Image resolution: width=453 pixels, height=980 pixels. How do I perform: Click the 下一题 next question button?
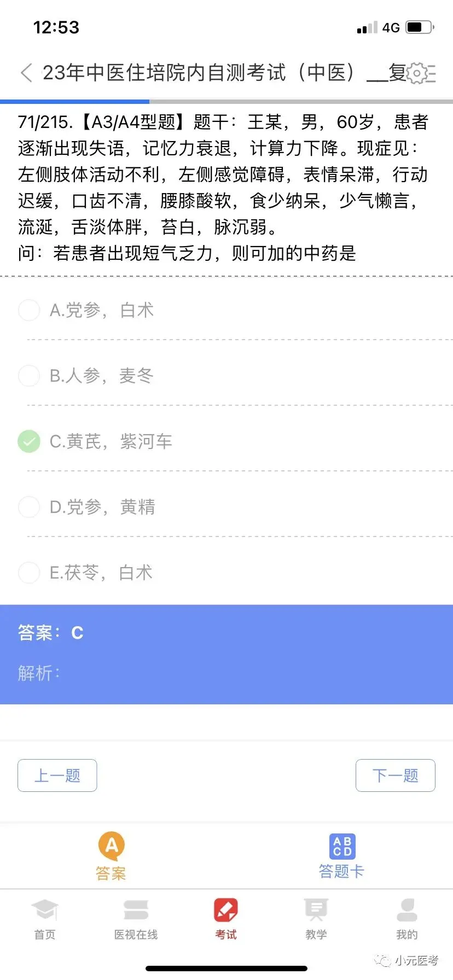396,775
